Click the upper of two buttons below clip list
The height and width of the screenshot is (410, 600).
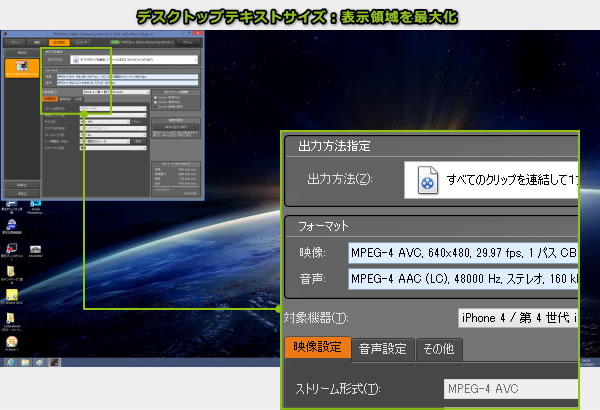pyautogui.click(x=22, y=185)
